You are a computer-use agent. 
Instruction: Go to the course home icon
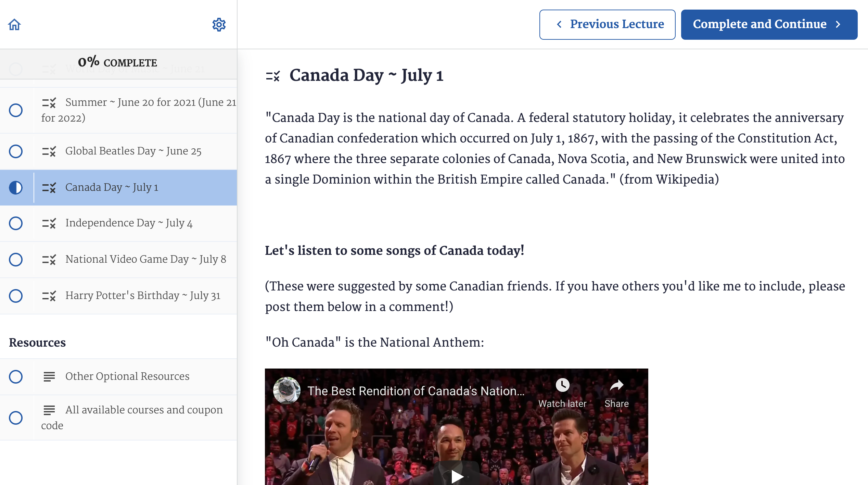click(x=14, y=25)
